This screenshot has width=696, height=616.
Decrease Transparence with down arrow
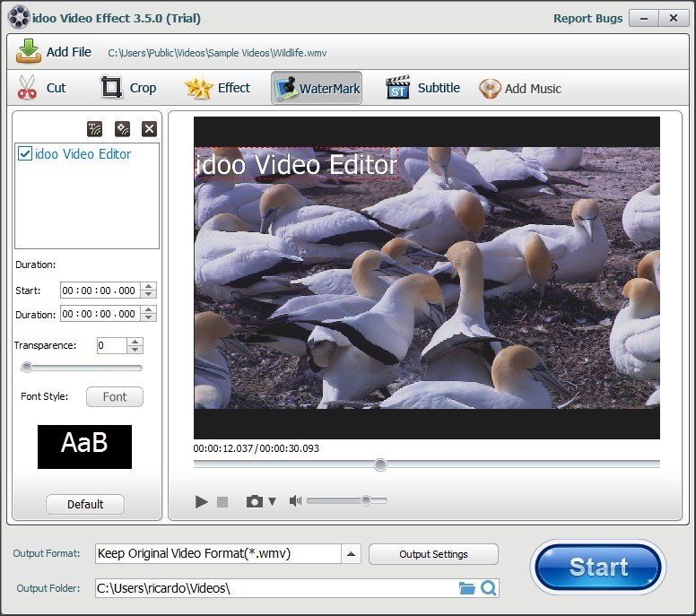coord(135,350)
